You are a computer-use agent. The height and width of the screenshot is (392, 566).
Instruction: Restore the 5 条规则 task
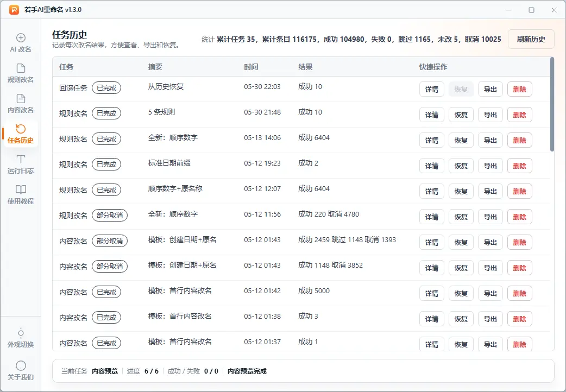pos(461,115)
